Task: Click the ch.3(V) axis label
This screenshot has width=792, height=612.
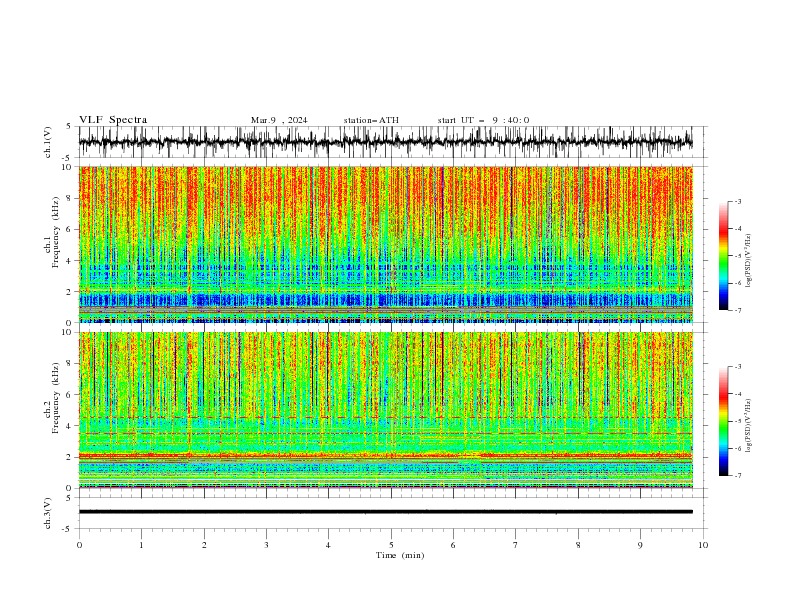Action: click(x=48, y=513)
